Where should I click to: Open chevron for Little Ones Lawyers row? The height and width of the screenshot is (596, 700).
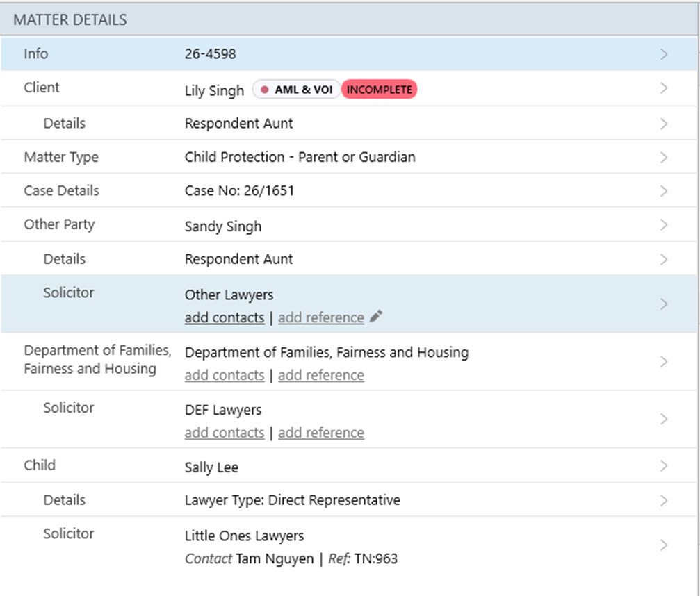click(664, 545)
